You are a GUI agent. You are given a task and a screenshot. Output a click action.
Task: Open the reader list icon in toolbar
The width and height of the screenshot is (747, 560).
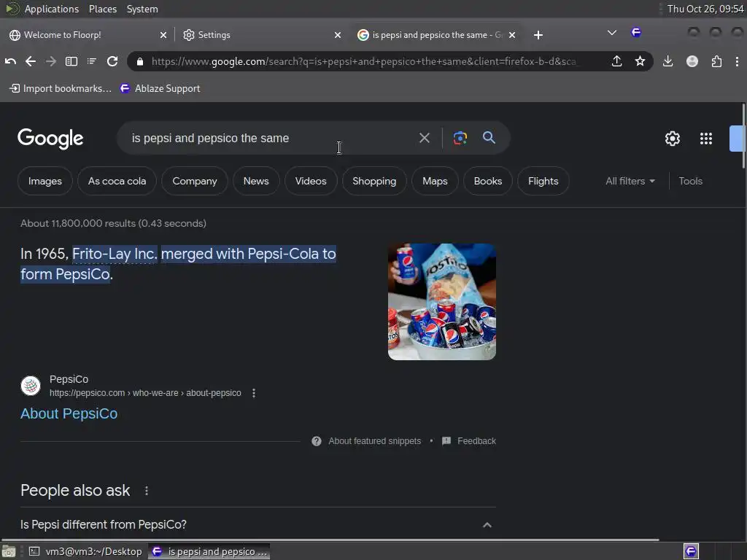(91, 61)
